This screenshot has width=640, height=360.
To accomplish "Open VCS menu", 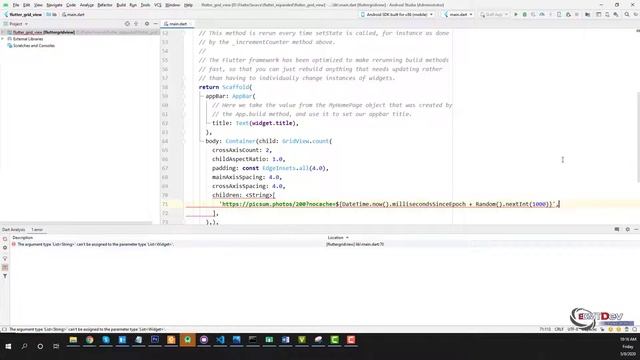I will click(158, 5).
